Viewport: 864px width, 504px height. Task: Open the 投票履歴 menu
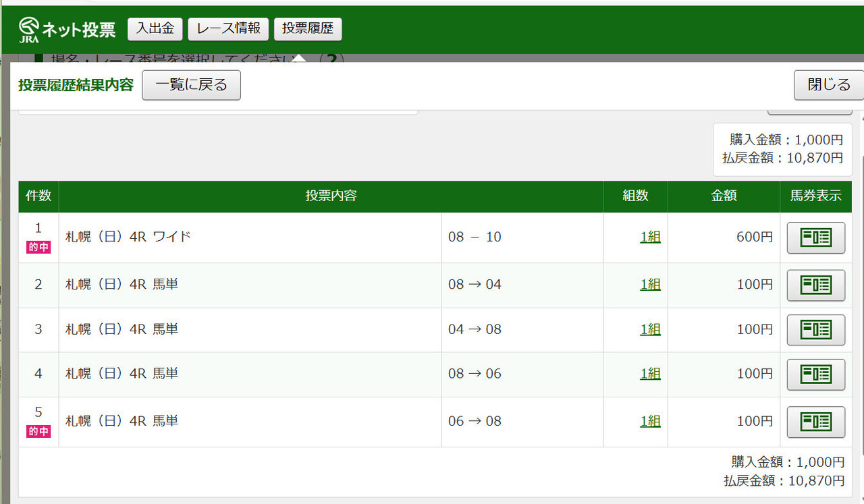[x=308, y=29]
